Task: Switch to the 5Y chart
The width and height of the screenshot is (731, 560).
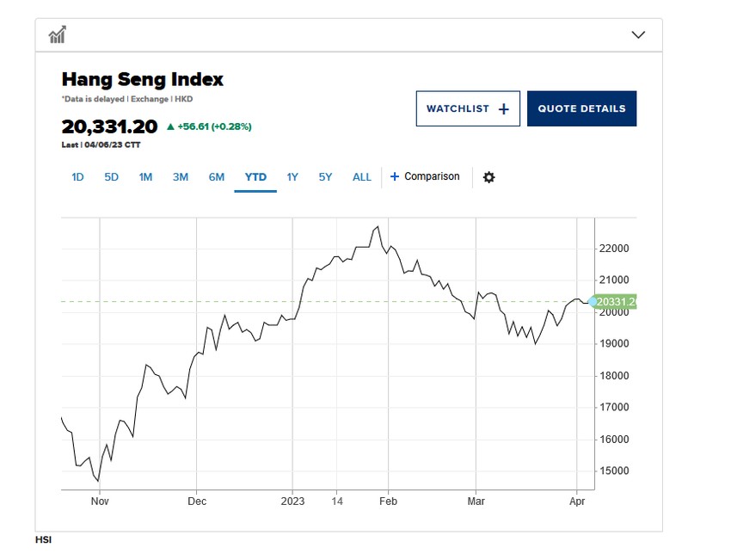Action: coord(325,177)
